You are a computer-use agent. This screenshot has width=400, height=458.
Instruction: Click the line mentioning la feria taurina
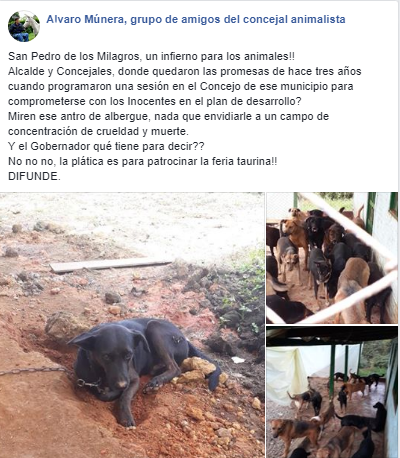click(x=142, y=161)
